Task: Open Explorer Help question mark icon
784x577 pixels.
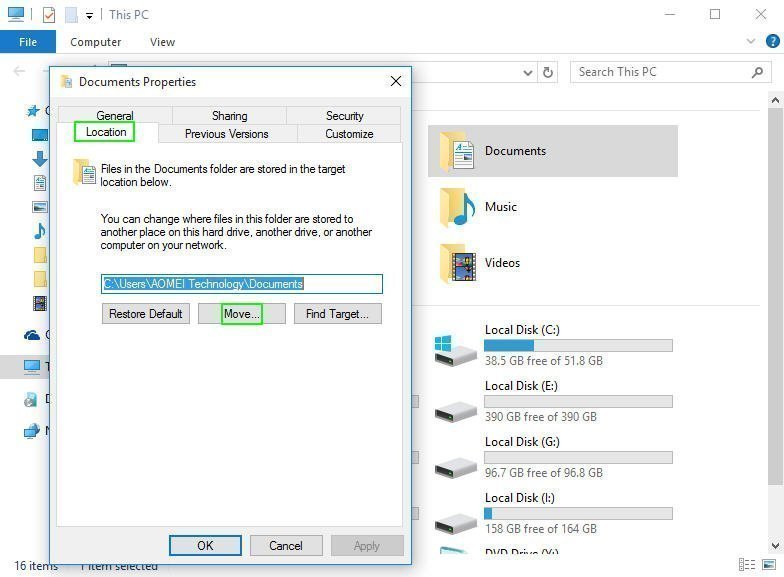Action: (772, 41)
